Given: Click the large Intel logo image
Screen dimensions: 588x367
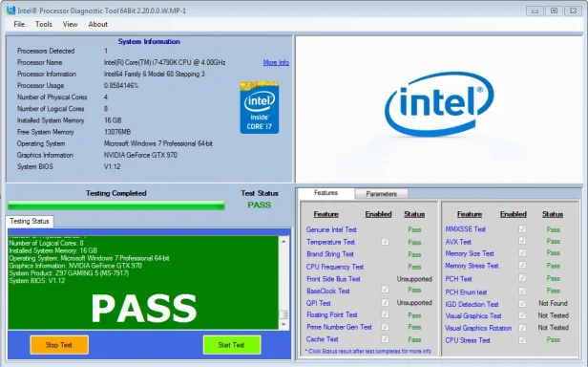Looking at the screenshot, I should [x=439, y=104].
